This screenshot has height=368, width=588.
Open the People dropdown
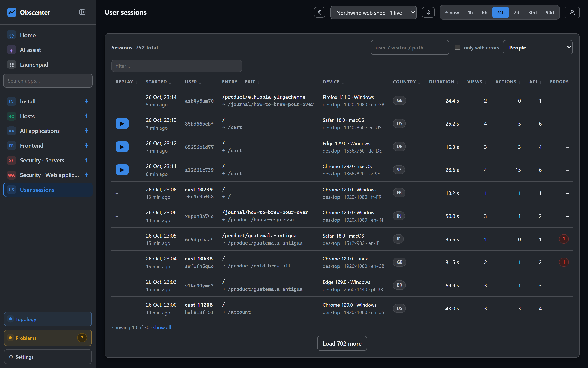538,47
